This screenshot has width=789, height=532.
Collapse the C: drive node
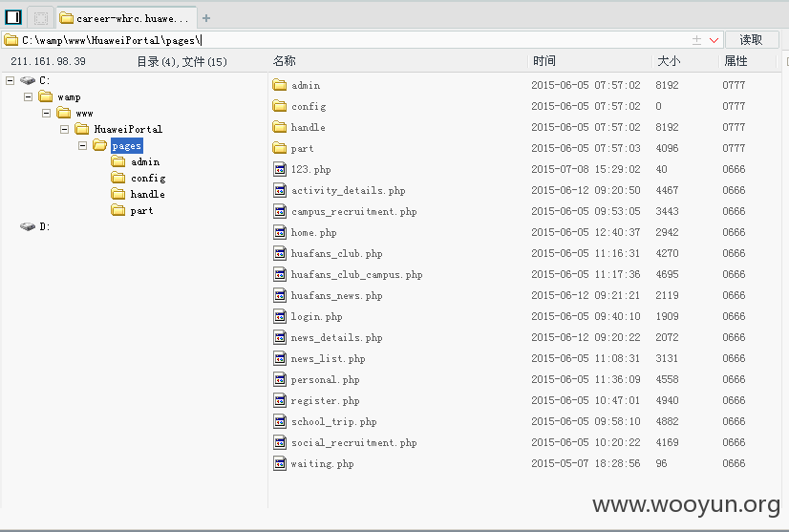click(11, 80)
